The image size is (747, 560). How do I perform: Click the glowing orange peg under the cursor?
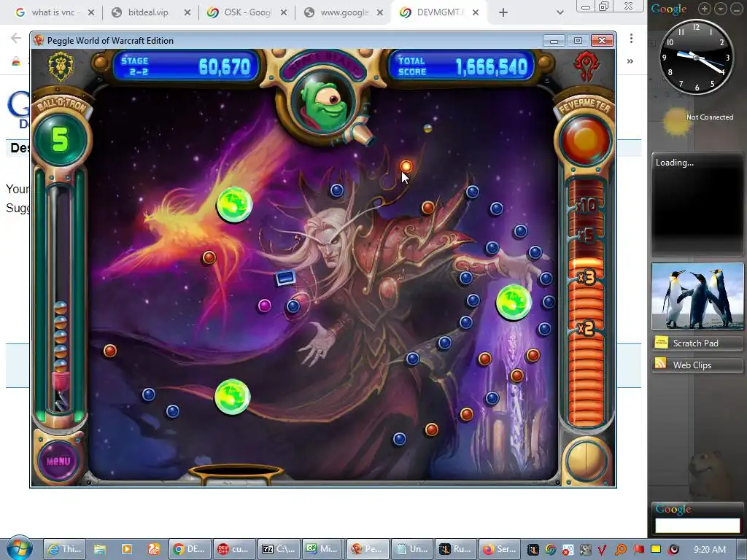point(406,166)
